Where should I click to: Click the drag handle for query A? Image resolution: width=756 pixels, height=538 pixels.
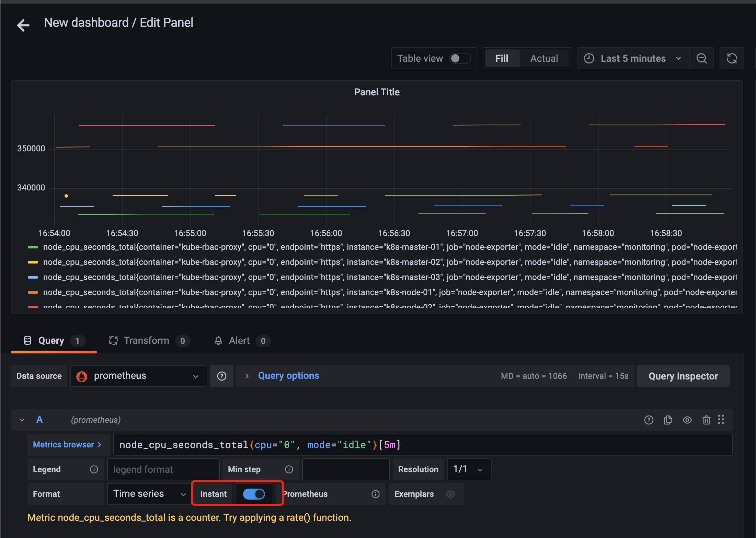click(721, 420)
